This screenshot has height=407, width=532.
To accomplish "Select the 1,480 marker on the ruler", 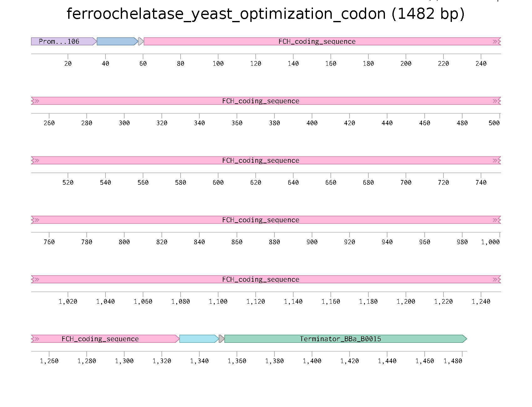I will (x=453, y=361).
